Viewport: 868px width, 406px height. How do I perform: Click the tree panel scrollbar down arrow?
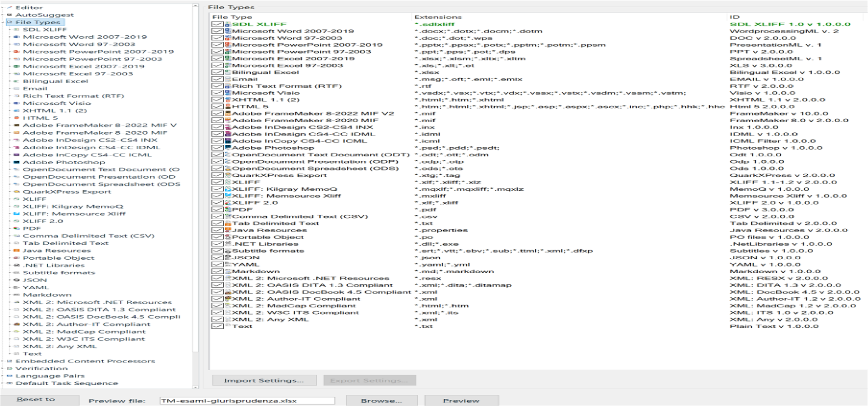[195, 386]
